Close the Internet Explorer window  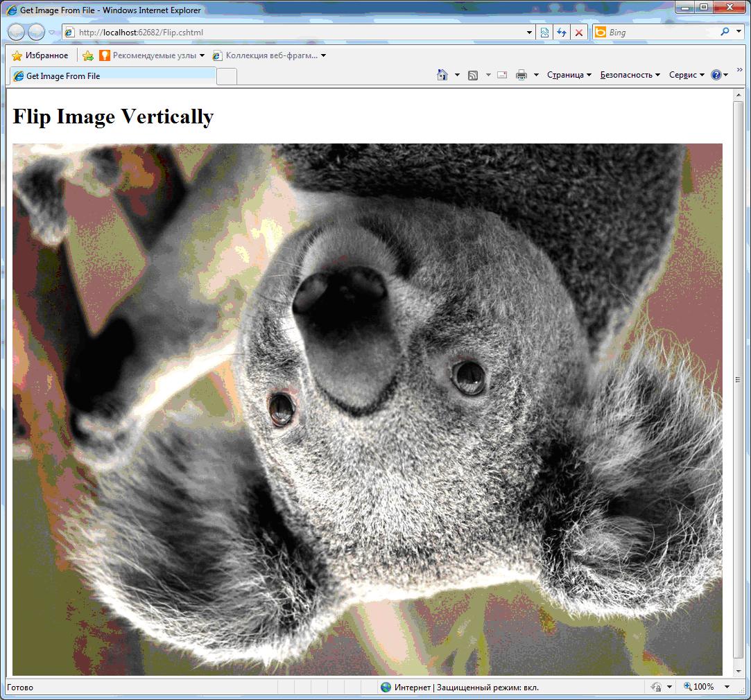[x=730, y=7]
